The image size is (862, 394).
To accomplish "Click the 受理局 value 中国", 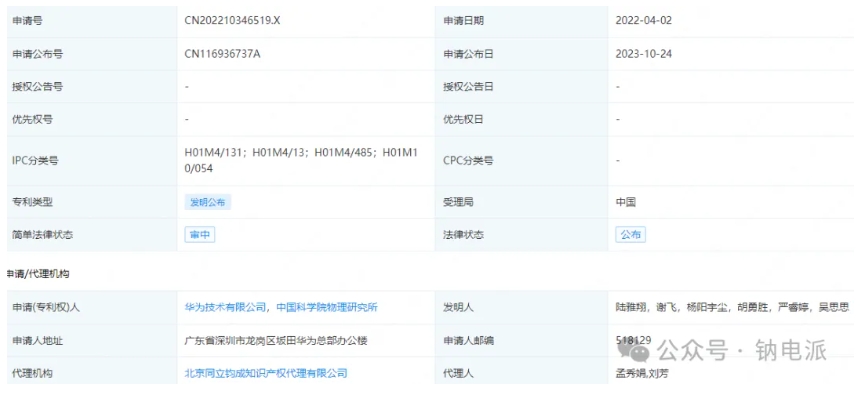I will [626, 202].
